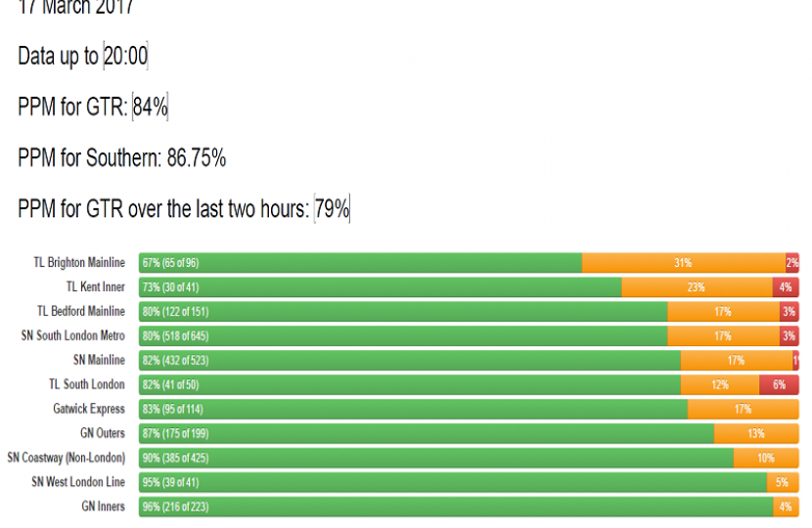Viewport: 812px width, 528px height.
Task: Click the 79% last two hours value
Action: [x=332, y=209]
